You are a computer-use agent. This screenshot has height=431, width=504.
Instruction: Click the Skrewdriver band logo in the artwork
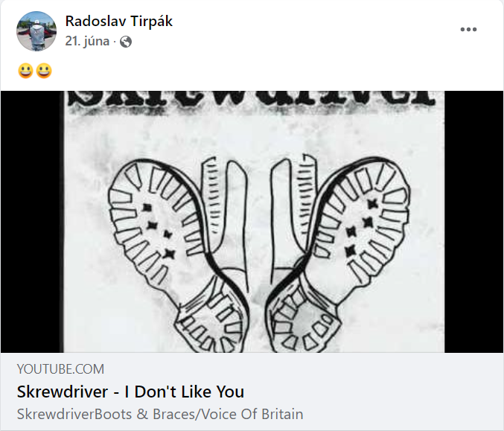(x=252, y=100)
